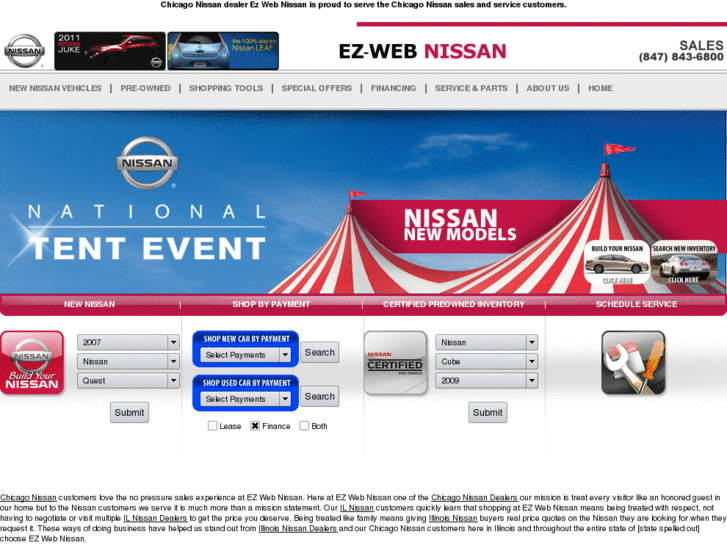The height and width of the screenshot is (545, 727).
Task: Click the Nissan Certified Pre-Owned icon
Action: point(395,363)
